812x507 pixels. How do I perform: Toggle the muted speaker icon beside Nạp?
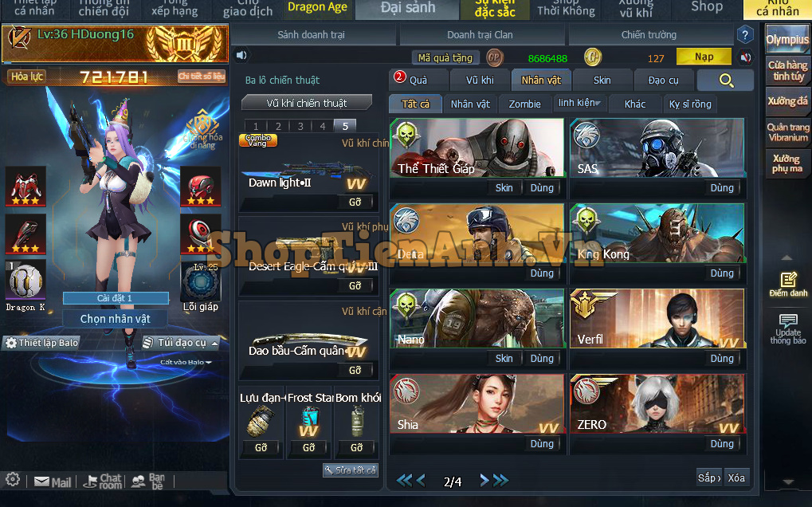pyautogui.click(x=745, y=57)
